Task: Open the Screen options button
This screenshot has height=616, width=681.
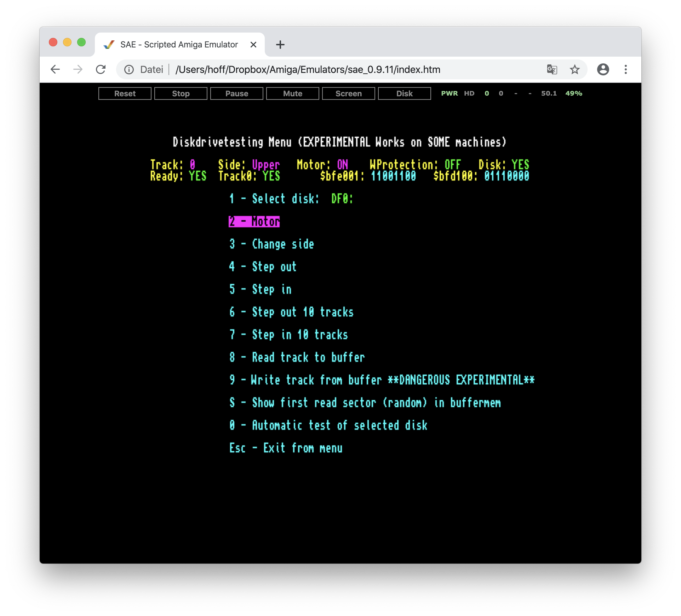Action: coord(349,93)
